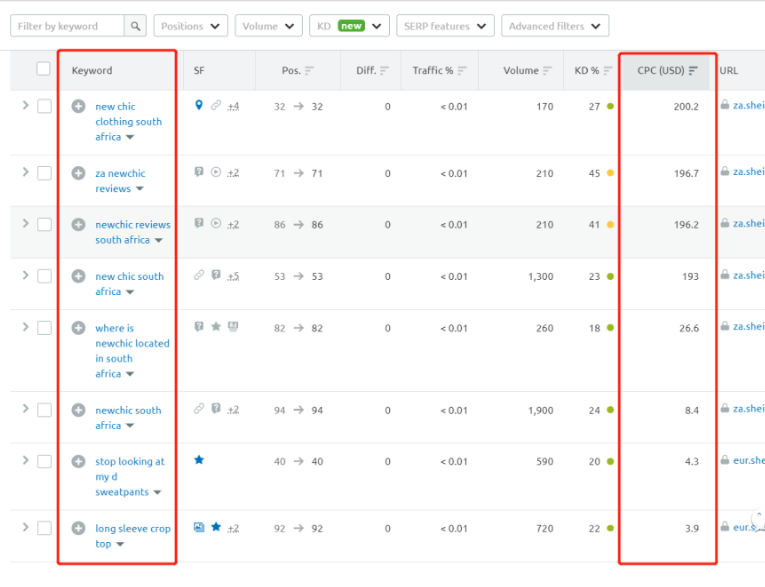Screen dimensions: 765x587
Task: Click CPC value 200.2
Action: 686,106
